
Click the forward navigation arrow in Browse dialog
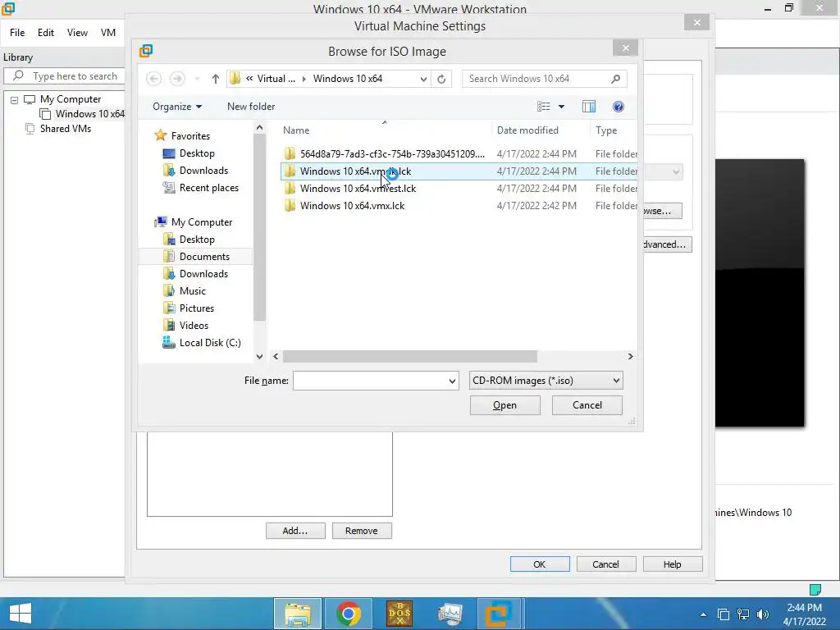(x=177, y=79)
